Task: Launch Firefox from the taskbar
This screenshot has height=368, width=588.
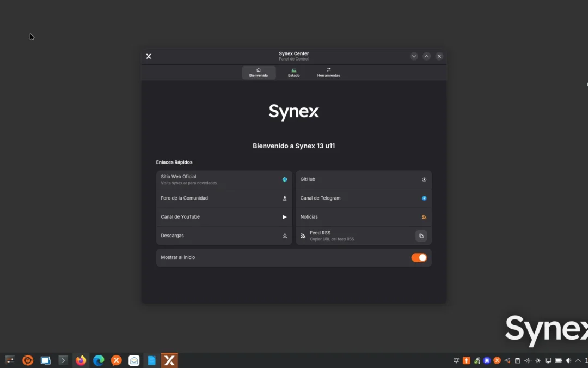Action: [x=81, y=360]
